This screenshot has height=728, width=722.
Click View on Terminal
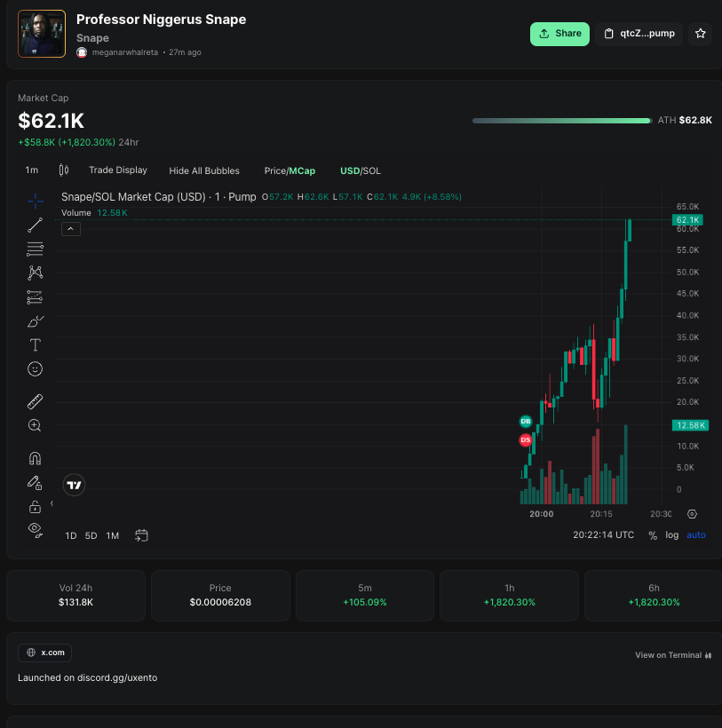(673, 655)
